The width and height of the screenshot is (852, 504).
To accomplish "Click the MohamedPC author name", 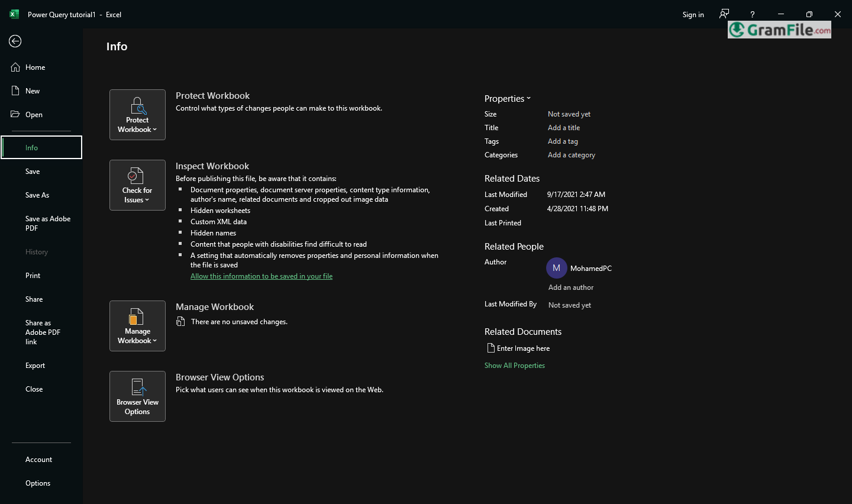I will tap(591, 269).
